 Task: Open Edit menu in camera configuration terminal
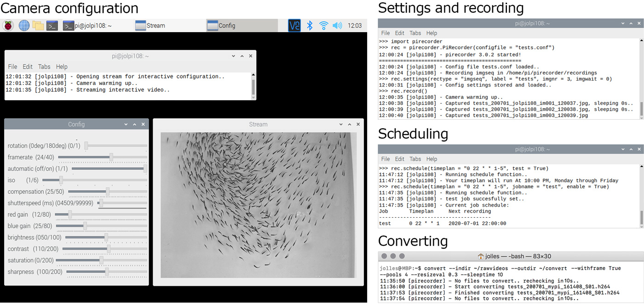28,67
